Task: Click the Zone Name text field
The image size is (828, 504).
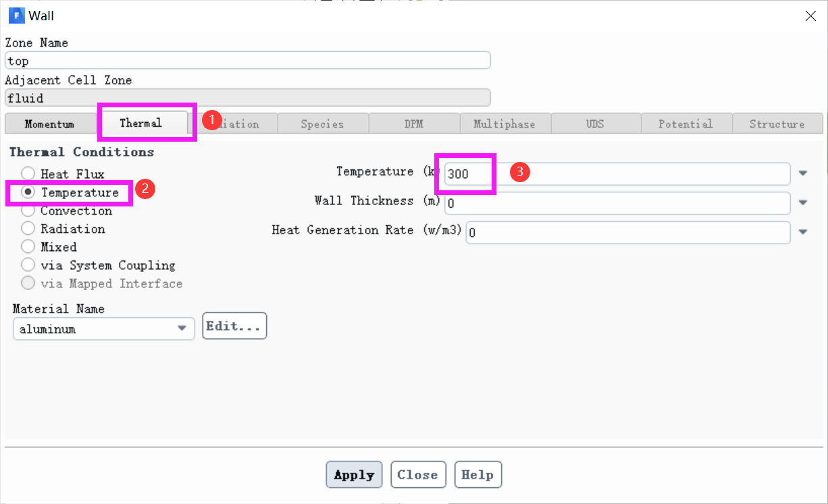Action: coord(247,61)
